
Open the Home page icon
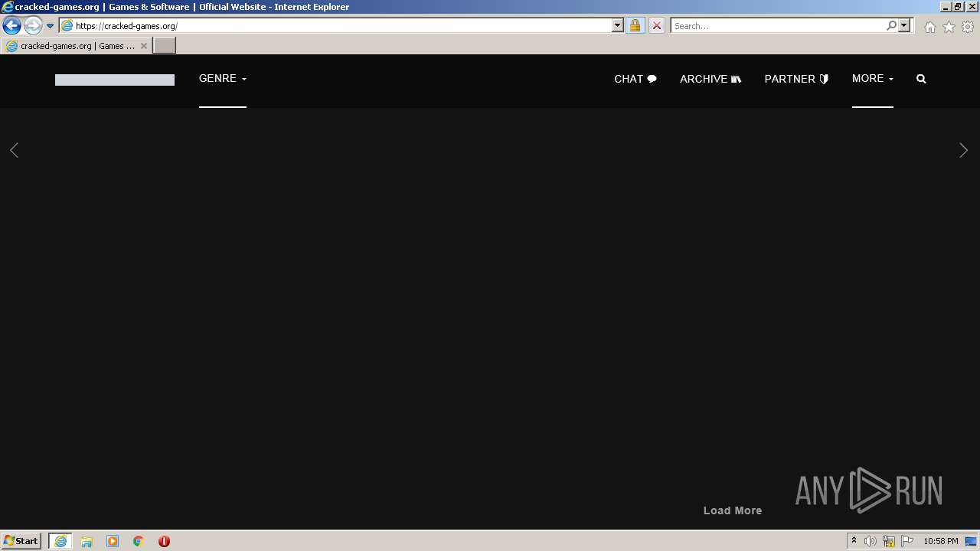point(929,27)
